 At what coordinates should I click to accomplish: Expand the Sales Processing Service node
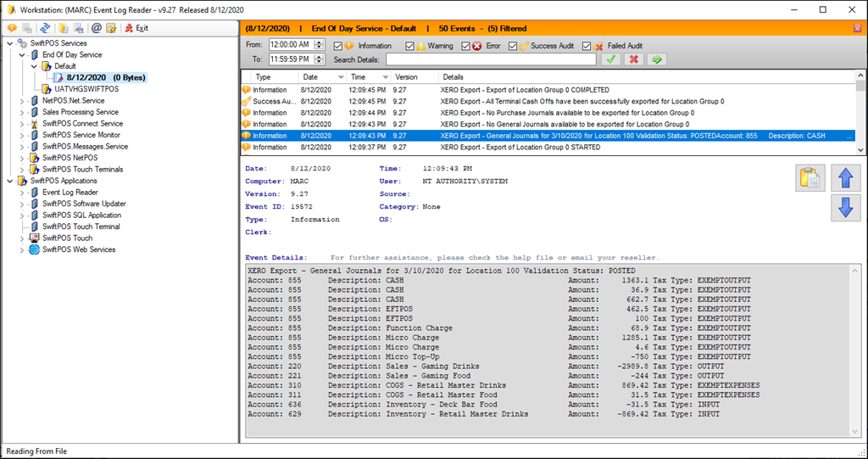coord(22,112)
